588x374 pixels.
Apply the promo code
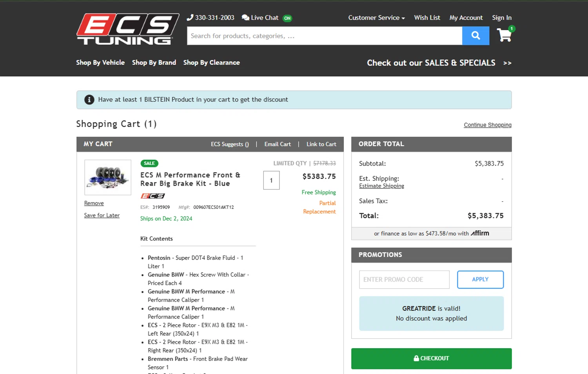point(480,280)
